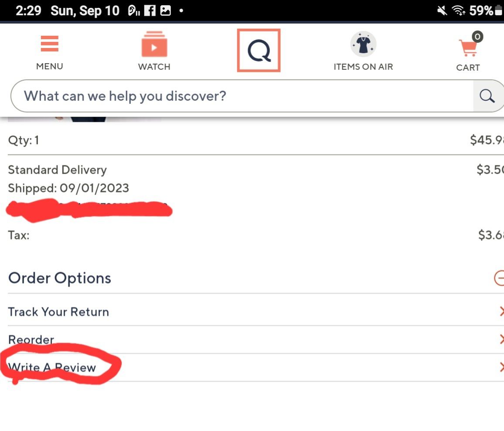Tap the gallery image notification icon

click(166, 11)
